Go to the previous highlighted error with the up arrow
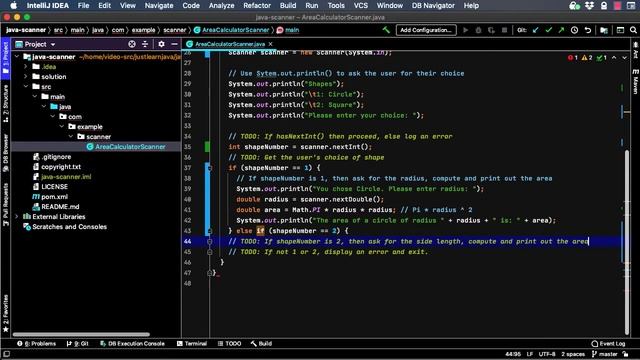 [614, 58]
